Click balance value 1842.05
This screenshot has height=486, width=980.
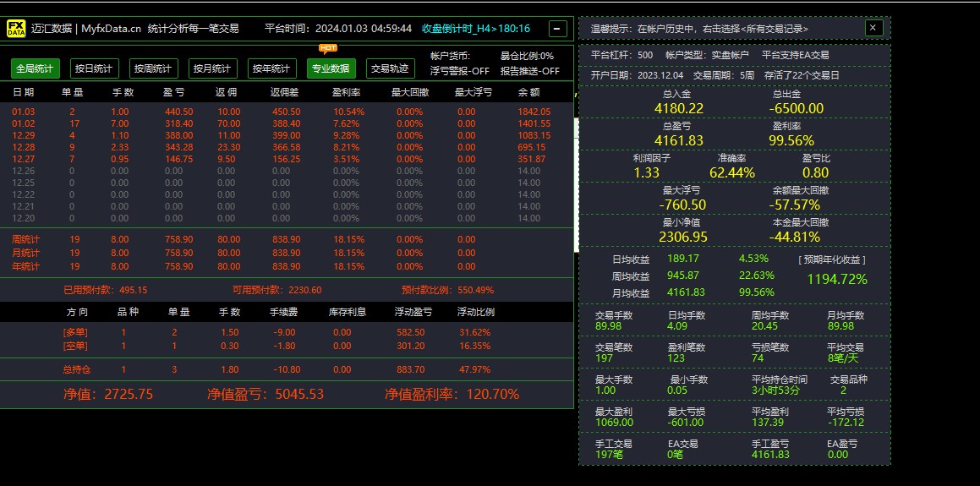[x=534, y=112]
